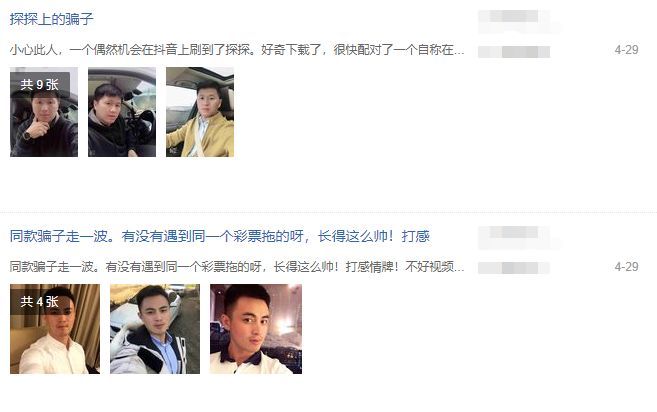Open the 同款骗子走一波 post title
Image resolution: width=657 pixels, height=412 pixels.
220,236
